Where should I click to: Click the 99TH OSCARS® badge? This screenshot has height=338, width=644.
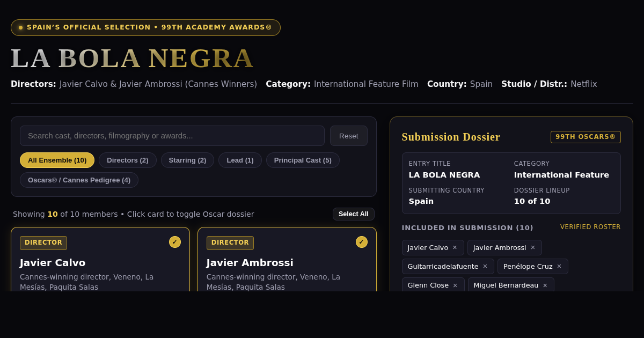tap(586, 137)
